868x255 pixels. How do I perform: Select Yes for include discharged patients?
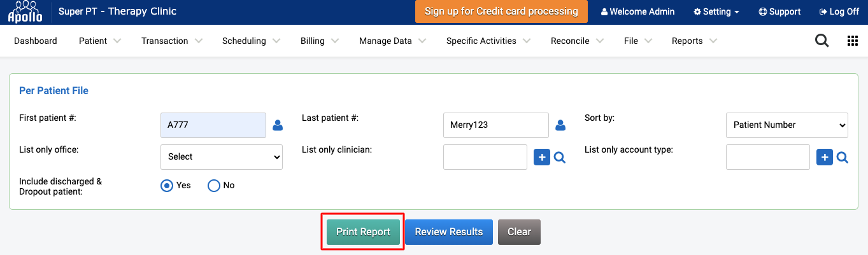point(167,186)
